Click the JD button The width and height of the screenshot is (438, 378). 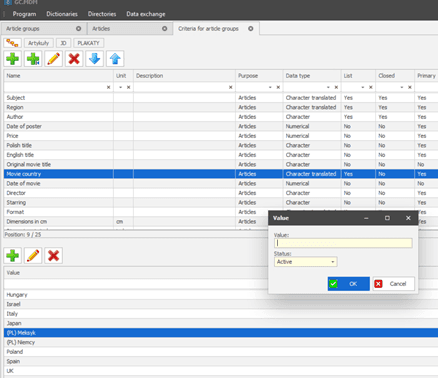63,43
